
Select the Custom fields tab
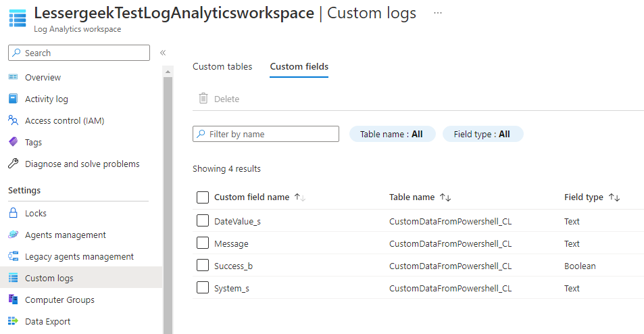[x=299, y=66]
